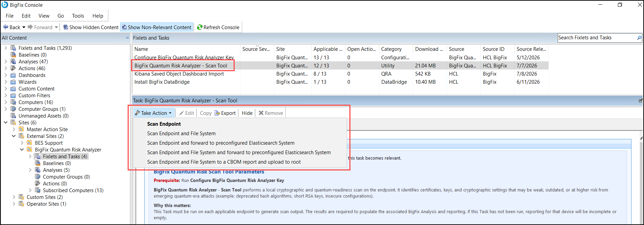
Task: Click the Remove button
Action: [x=271, y=113]
